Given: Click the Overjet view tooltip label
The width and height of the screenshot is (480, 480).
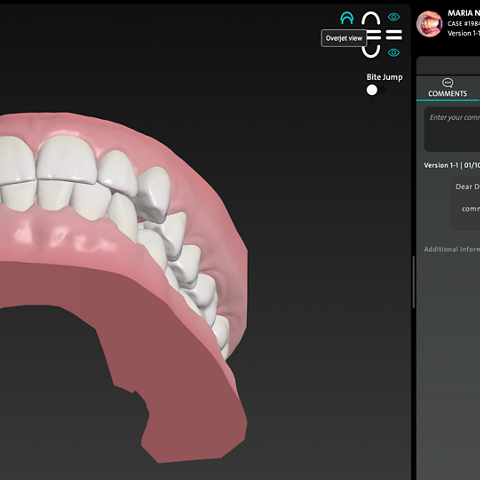Looking at the screenshot, I should (x=344, y=38).
